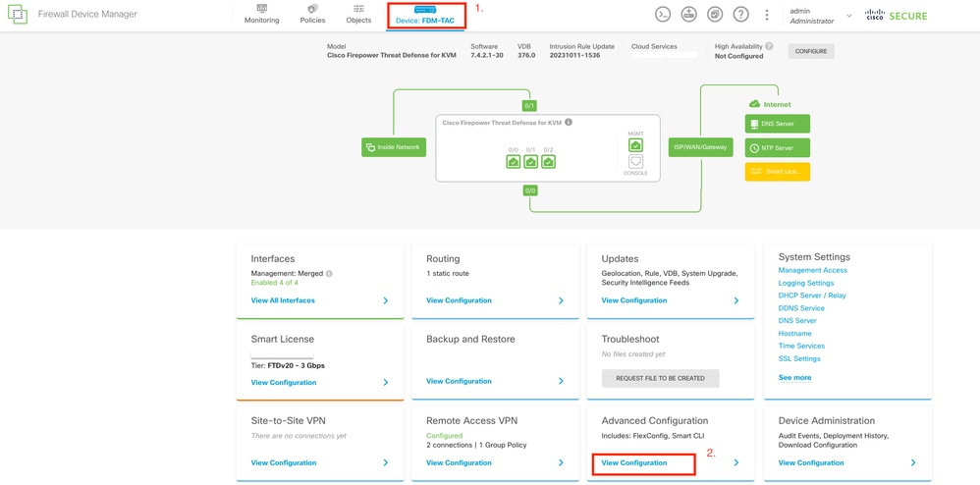
Task: Click the ISP/WAN/Gateway button
Action: 700,147
